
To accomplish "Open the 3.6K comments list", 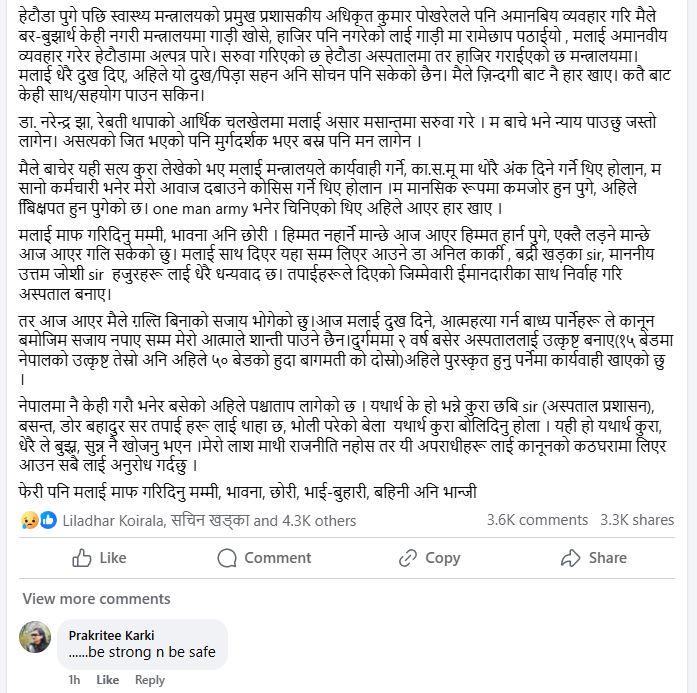I will (537, 520).
